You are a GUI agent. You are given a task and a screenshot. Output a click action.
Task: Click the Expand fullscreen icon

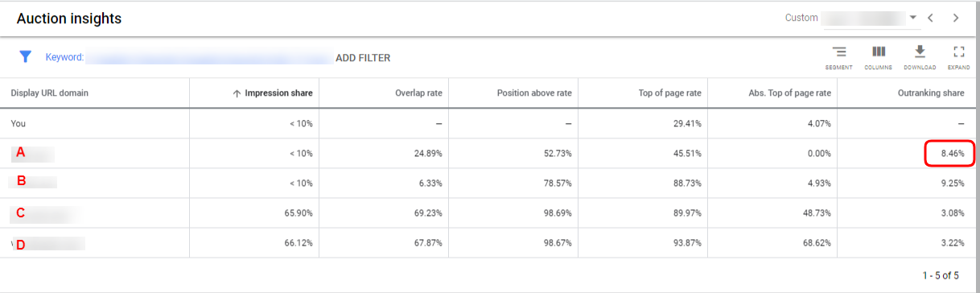(958, 57)
